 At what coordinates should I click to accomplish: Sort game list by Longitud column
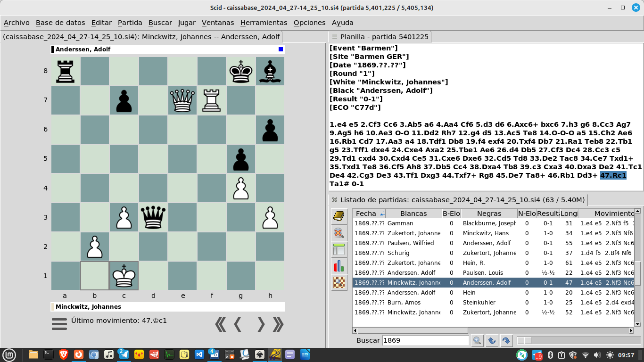pyautogui.click(x=569, y=214)
